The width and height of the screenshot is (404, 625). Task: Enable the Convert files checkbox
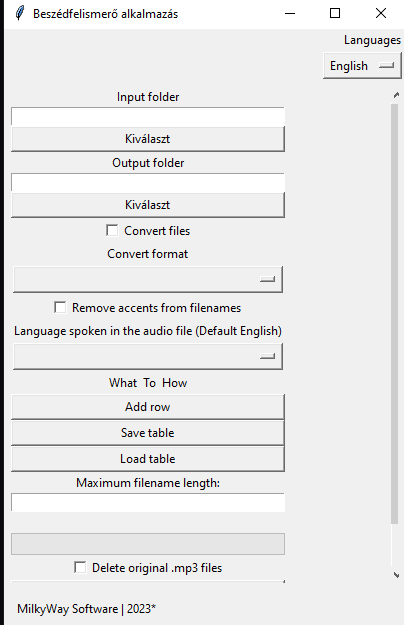[x=112, y=230]
